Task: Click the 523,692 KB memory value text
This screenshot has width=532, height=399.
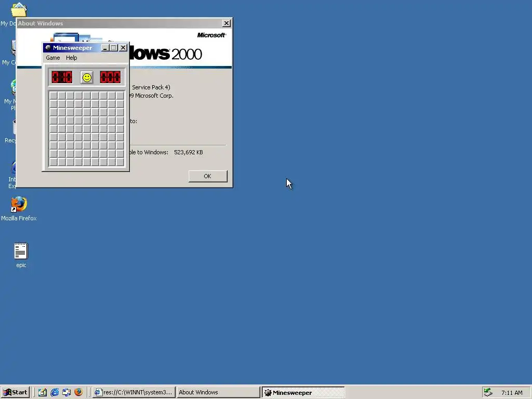Action: tap(188, 152)
